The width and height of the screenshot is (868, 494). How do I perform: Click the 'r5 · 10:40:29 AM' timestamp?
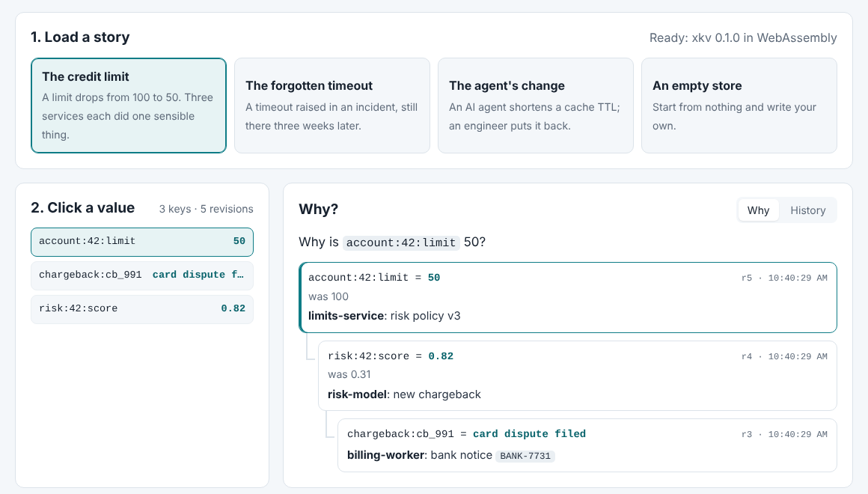click(784, 278)
